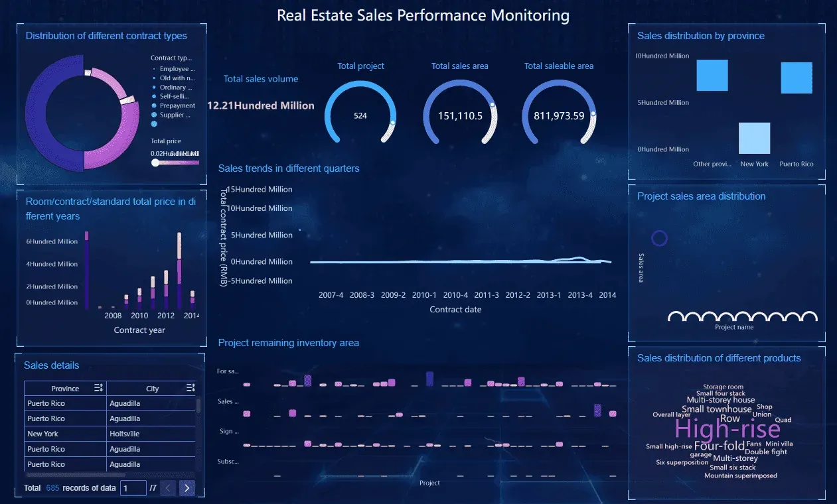This screenshot has height=504, width=837.
Task: Select the Puerto Rico square marker
Action: [797, 78]
